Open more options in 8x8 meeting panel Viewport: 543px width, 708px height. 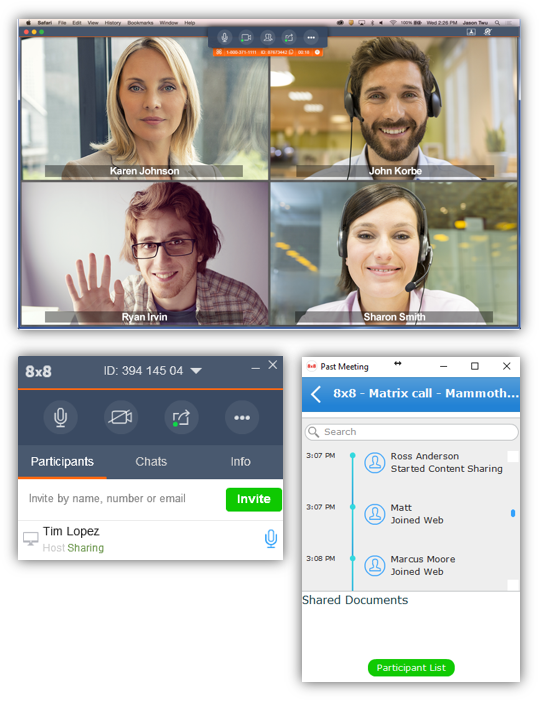click(x=242, y=417)
